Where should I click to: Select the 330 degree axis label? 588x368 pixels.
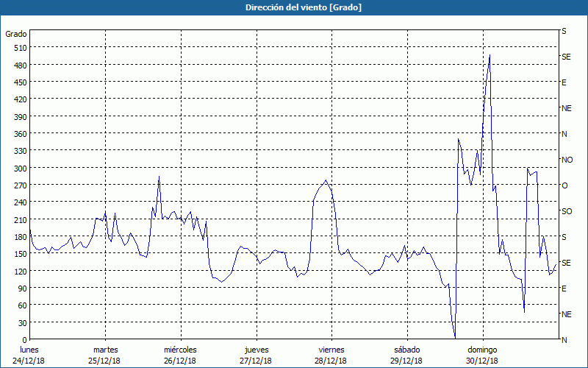coord(21,151)
